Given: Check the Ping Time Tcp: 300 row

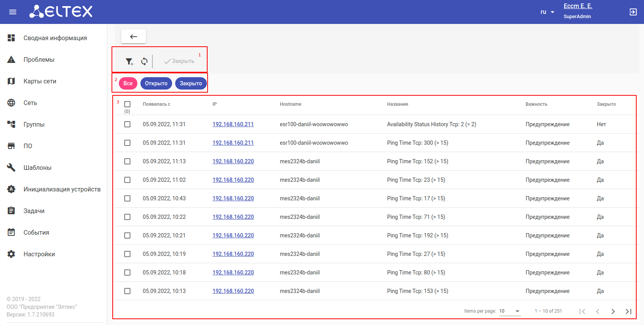Looking at the screenshot, I should [x=127, y=143].
